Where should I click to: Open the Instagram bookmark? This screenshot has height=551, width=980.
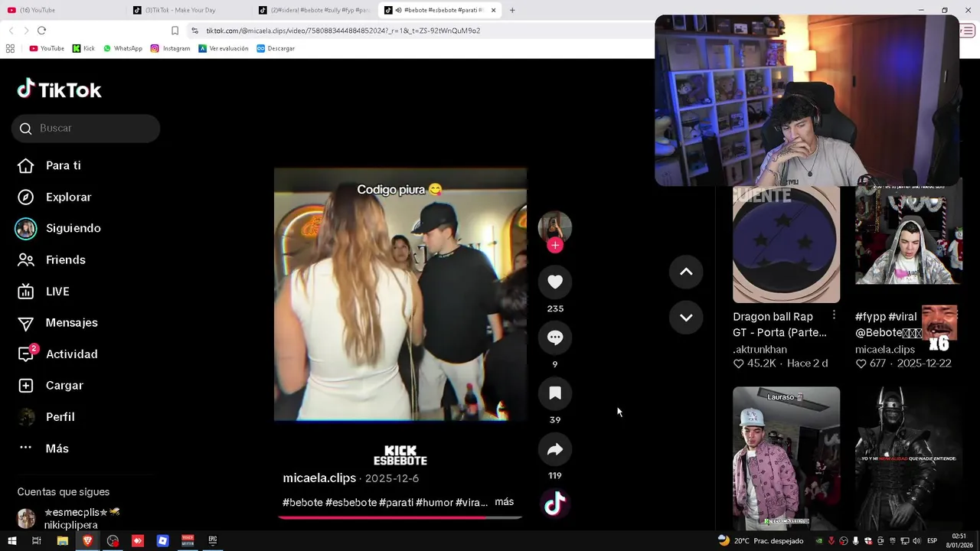(170, 48)
